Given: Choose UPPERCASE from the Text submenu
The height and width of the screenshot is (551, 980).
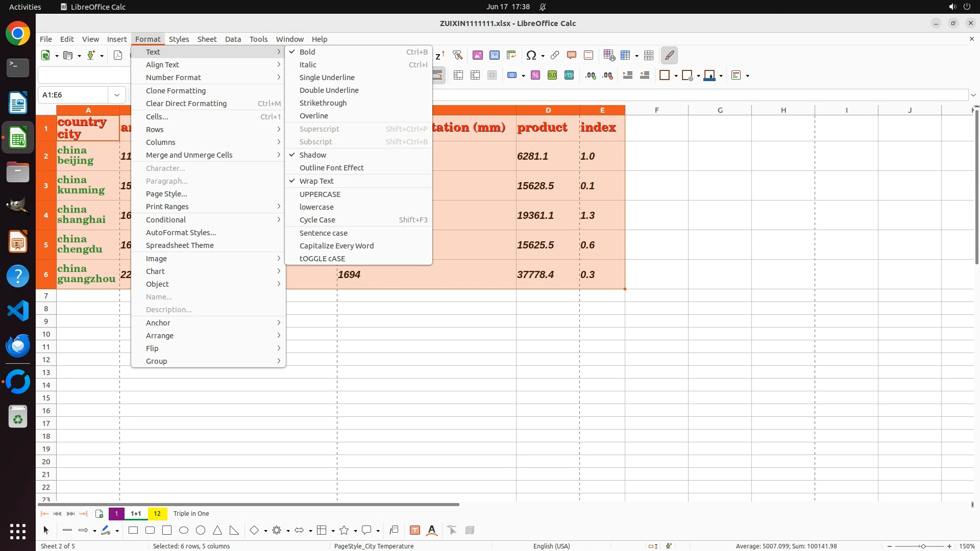Looking at the screenshot, I should click(x=320, y=194).
